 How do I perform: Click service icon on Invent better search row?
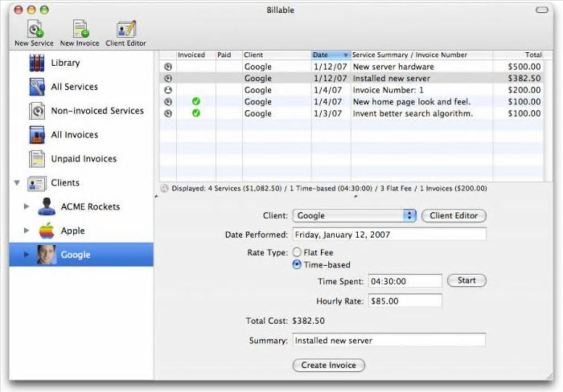[168, 114]
